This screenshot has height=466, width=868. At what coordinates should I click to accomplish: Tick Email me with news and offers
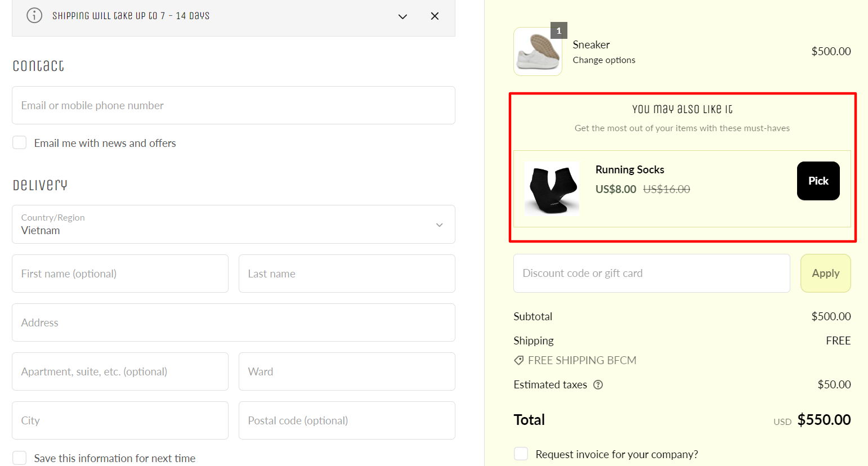20,142
